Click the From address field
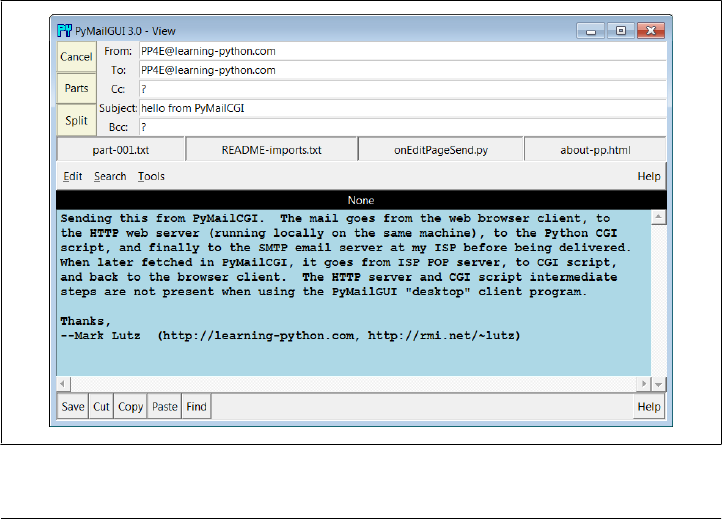 [403, 51]
